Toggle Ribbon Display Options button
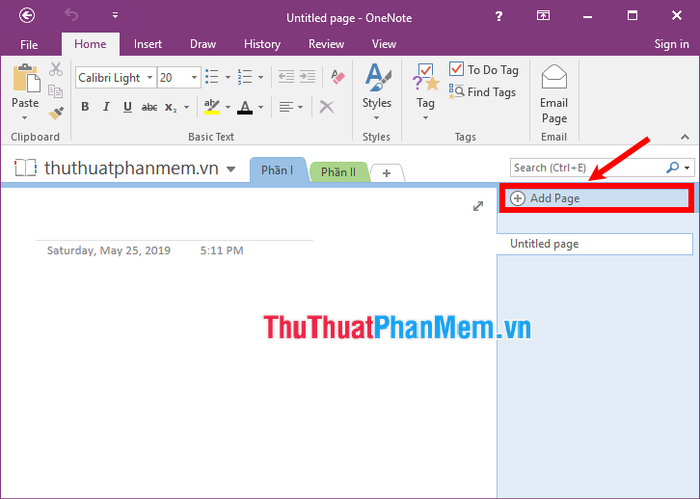Image resolution: width=700 pixels, height=499 pixels. pos(543,16)
